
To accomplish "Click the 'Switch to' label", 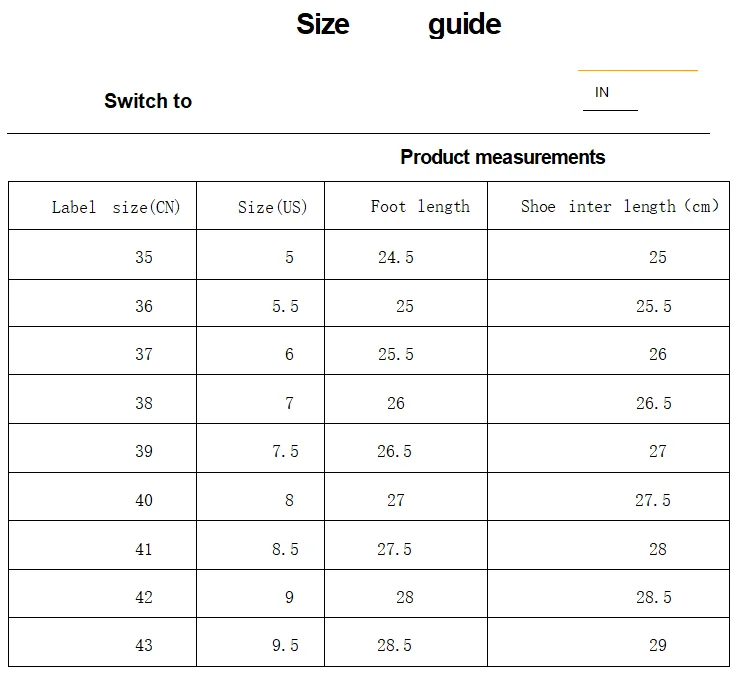I will pos(148,101).
